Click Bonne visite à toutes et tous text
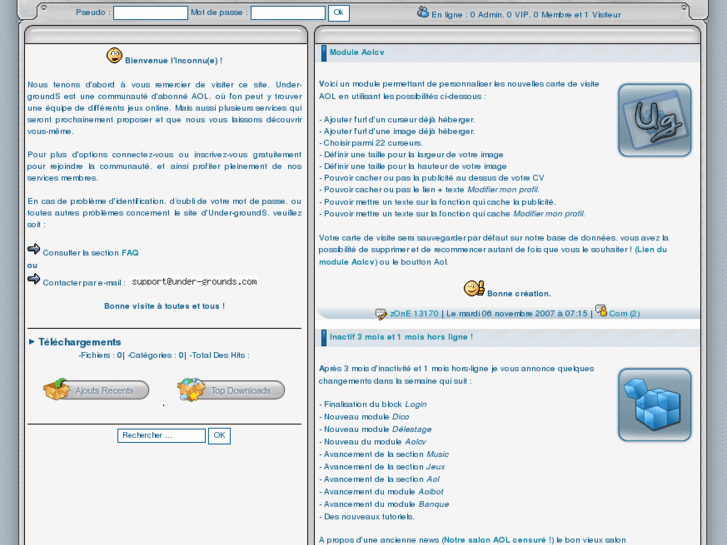The image size is (727, 545). pos(165,306)
